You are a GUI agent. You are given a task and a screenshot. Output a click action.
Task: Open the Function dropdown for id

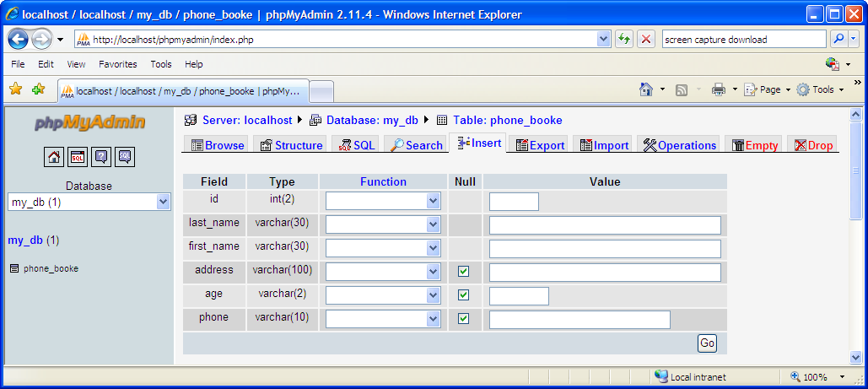(383, 201)
